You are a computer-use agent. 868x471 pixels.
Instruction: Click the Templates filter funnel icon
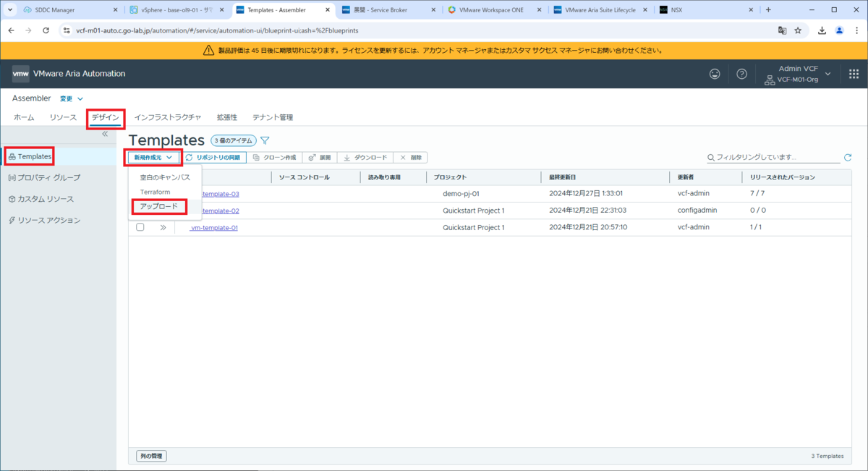tap(265, 140)
